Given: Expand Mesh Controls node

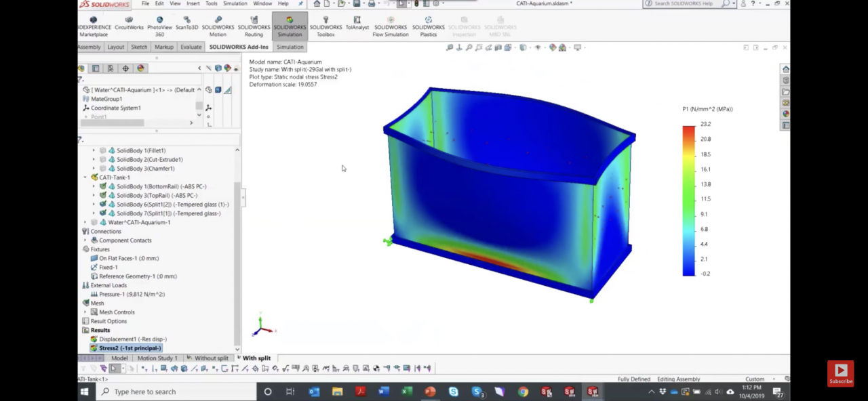Looking at the screenshot, I should click(x=85, y=312).
